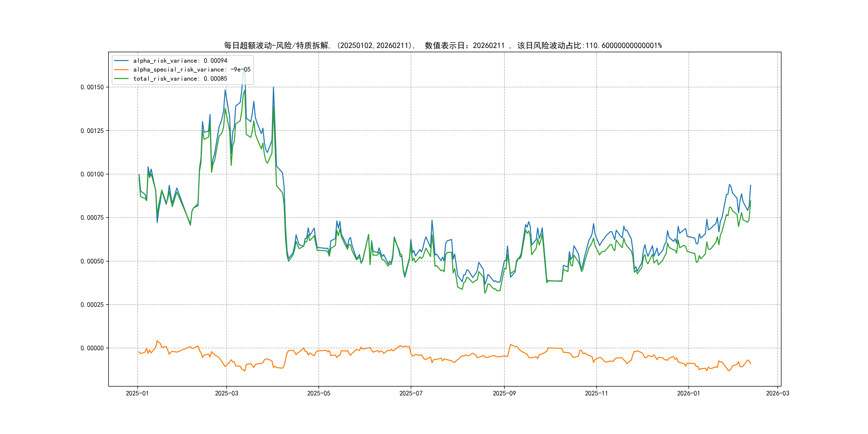This screenshot has width=868, height=434.
Task: Click the 0.00000 y-axis label
Action: (92, 348)
